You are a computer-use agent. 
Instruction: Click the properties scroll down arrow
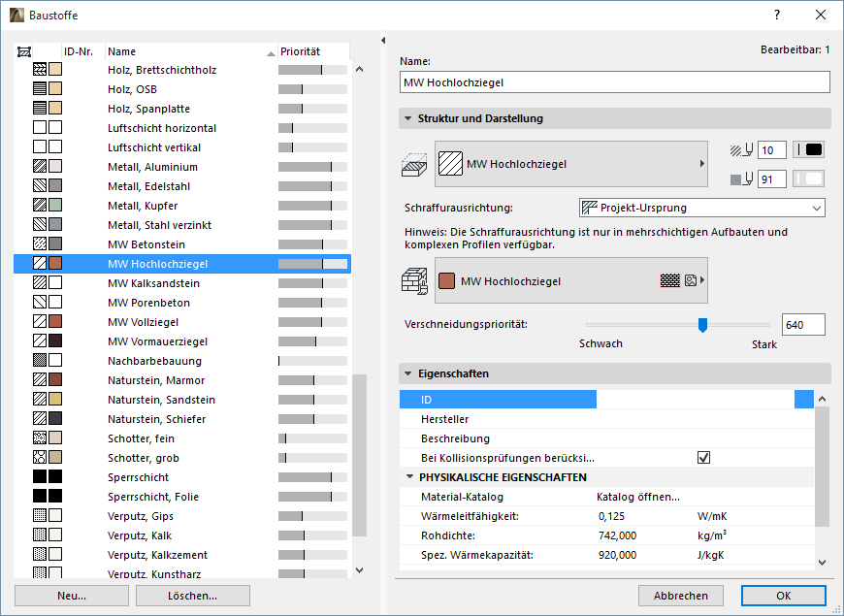(822, 562)
